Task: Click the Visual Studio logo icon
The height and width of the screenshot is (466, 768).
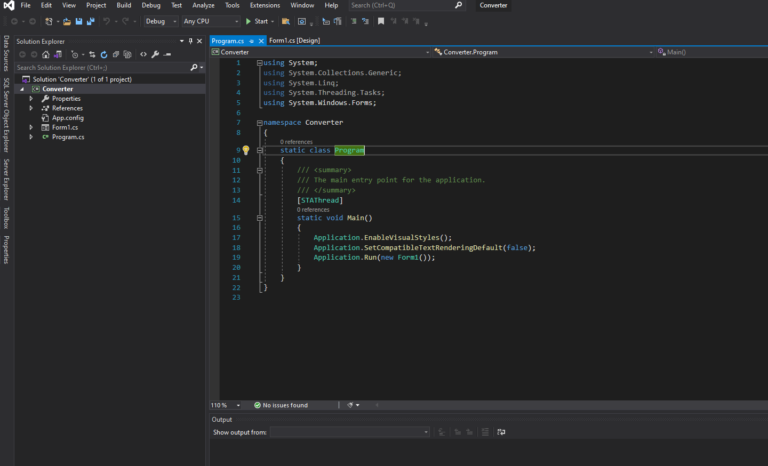Action: [x=8, y=6]
